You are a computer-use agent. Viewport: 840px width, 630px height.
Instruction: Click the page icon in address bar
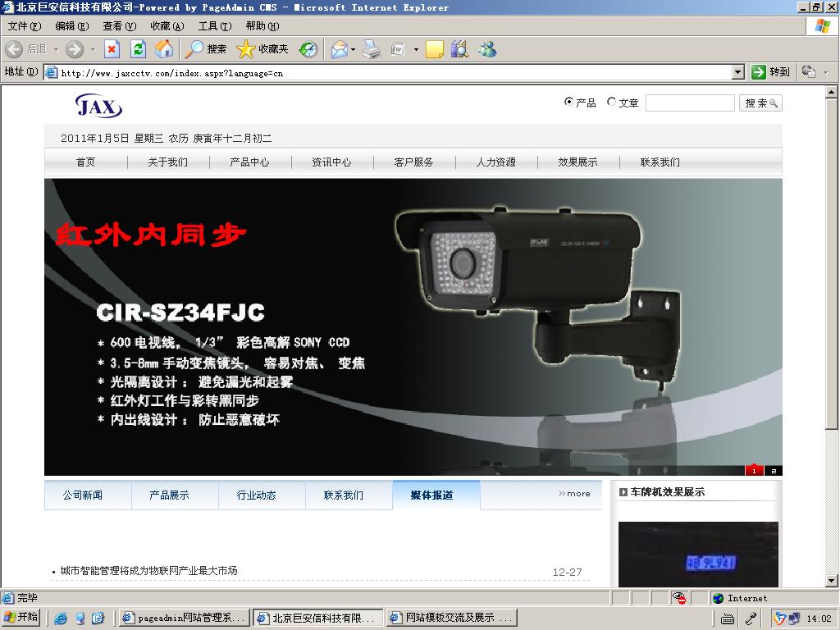tap(52, 72)
